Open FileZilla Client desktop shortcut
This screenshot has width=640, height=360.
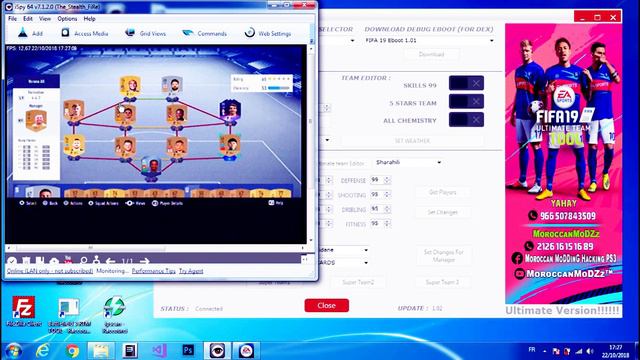[x=23, y=311]
